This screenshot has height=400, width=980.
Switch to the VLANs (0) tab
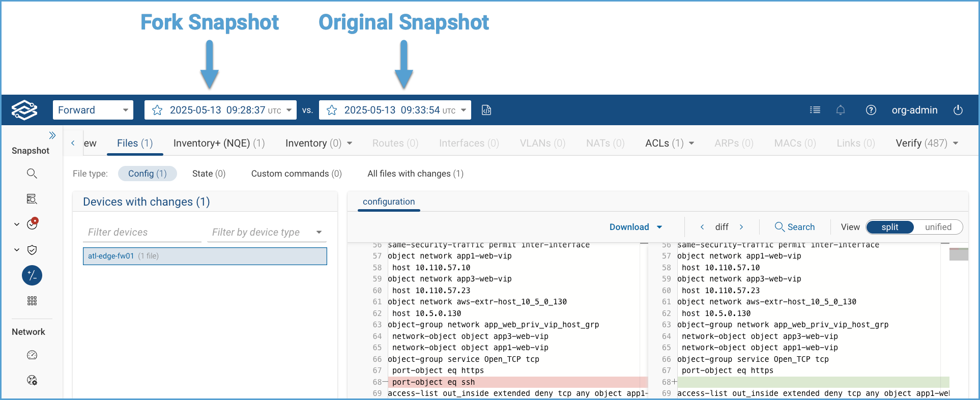click(542, 143)
